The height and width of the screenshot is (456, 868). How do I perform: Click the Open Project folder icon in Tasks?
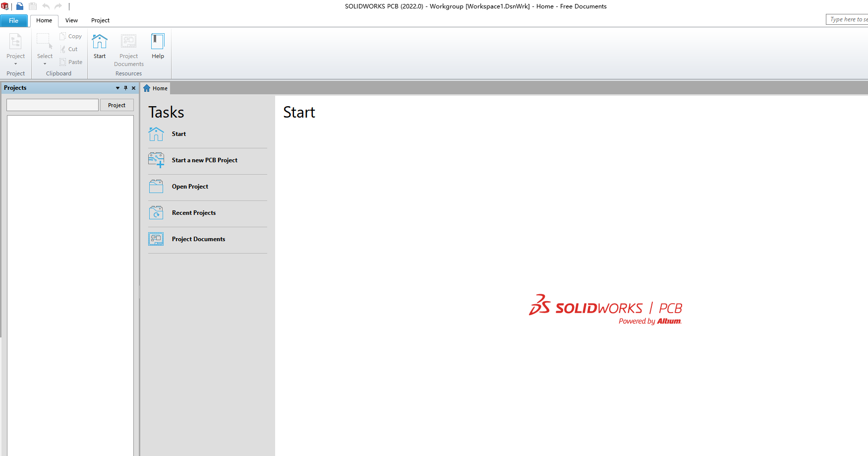156,187
